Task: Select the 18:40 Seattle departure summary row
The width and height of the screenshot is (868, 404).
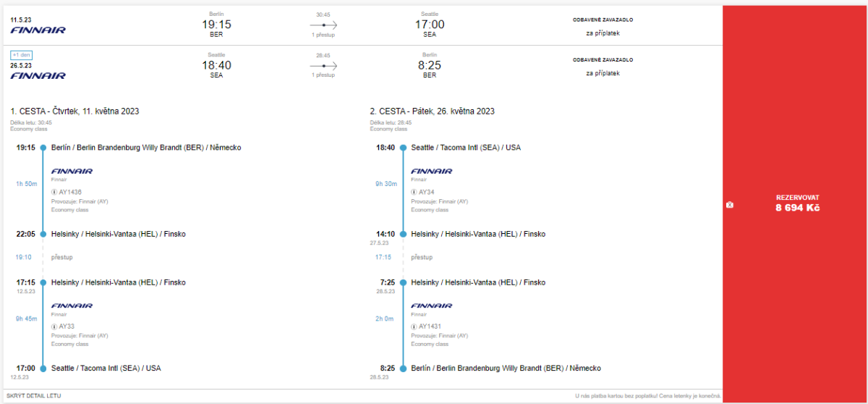Action: (x=216, y=65)
